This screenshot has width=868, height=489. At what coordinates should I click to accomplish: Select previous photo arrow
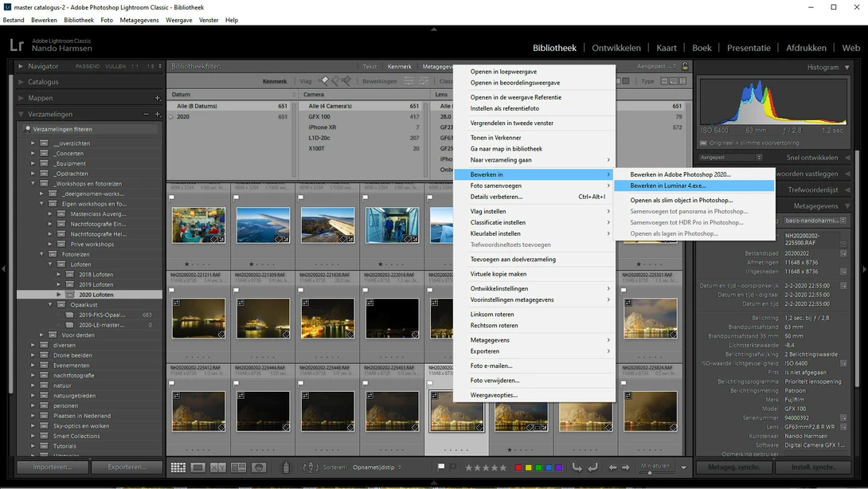click(x=612, y=467)
